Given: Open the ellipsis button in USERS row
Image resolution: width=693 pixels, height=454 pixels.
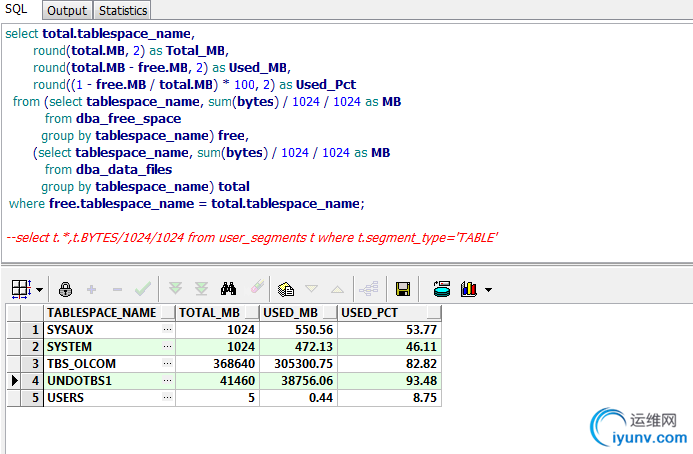Looking at the screenshot, I should tap(168, 397).
